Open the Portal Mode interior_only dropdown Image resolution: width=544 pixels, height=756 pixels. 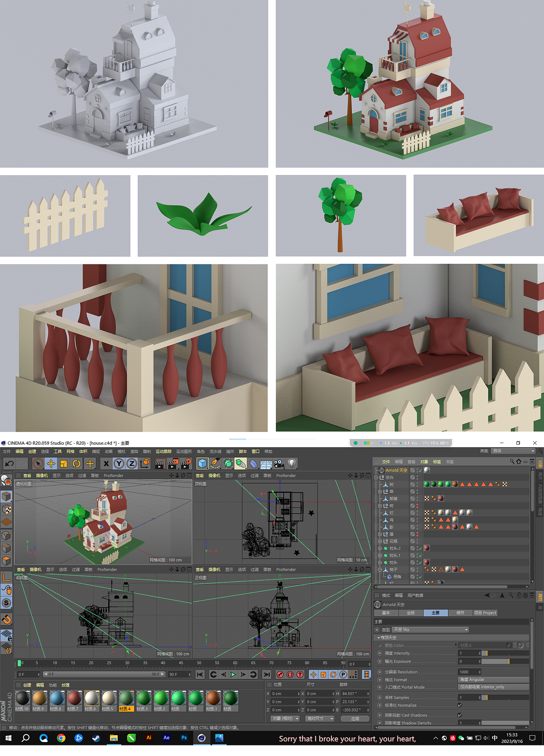(494, 687)
